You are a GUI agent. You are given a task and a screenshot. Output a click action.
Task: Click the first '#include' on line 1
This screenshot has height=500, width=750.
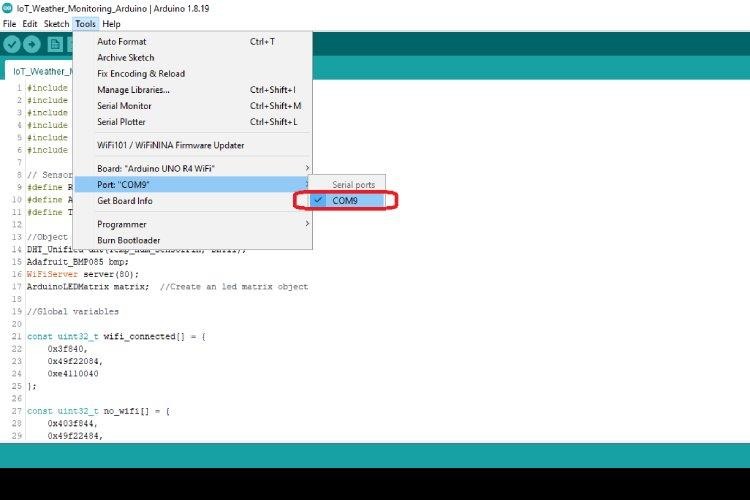47,88
